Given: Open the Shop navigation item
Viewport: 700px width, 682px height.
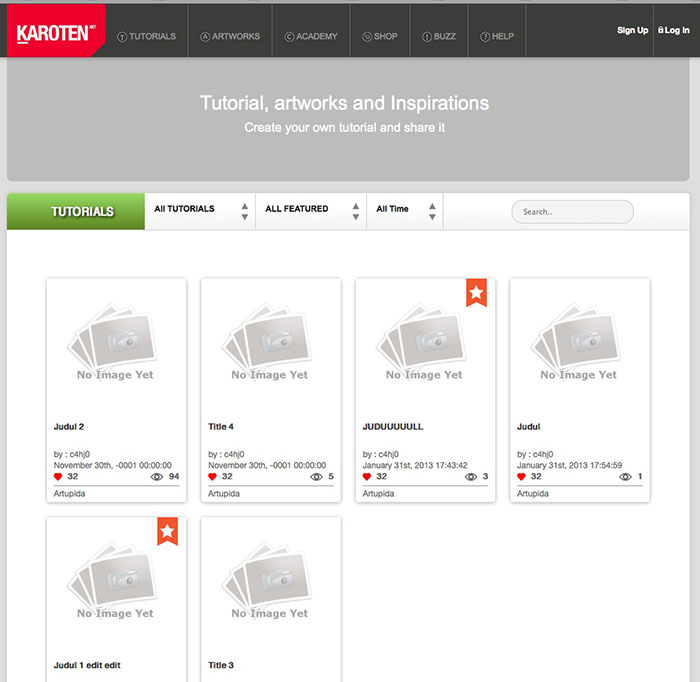Looking at the screenshot, I should click(379, 37).
